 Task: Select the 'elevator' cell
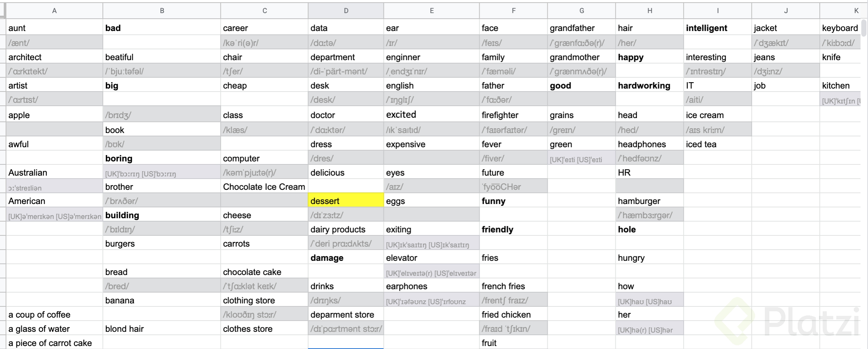click(431, 257)
